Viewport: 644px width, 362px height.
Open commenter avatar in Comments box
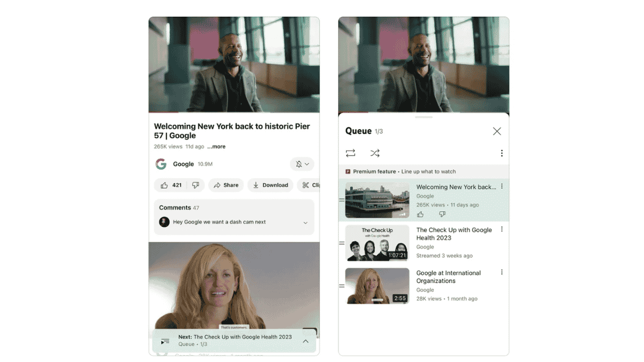(164, 222)
